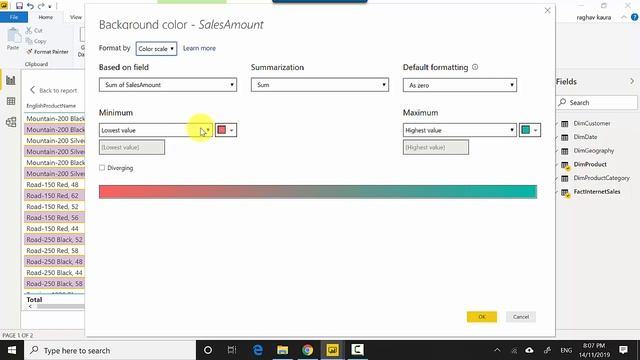Launch Google Chrome from taskbar
This screenshot has height=360, width=640.
click(307, 350)
